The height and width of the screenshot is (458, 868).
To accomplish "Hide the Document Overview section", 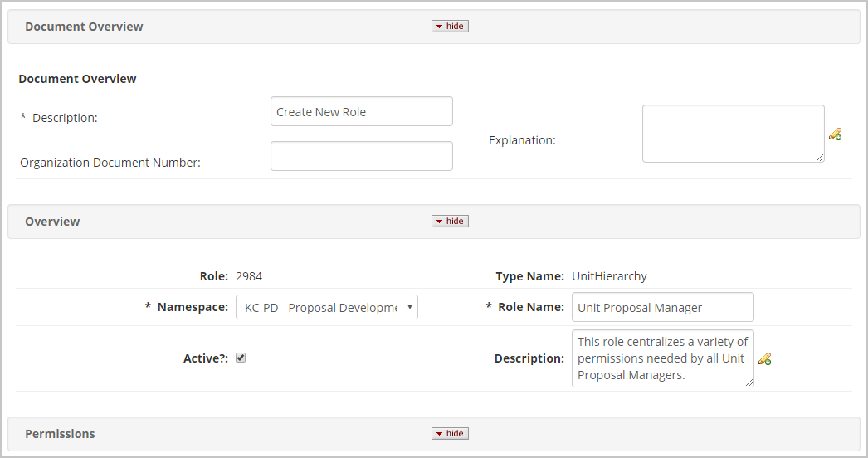I will [x=450, y=27].
